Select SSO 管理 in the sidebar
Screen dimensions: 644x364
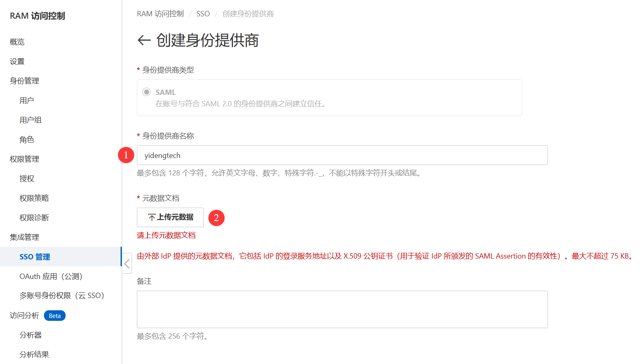(x=35, y=257)
